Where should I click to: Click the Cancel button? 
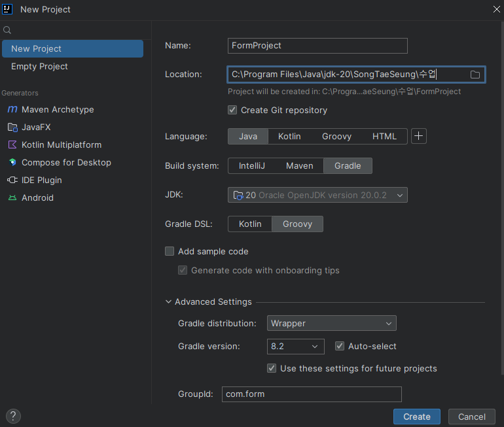point(471,417)
